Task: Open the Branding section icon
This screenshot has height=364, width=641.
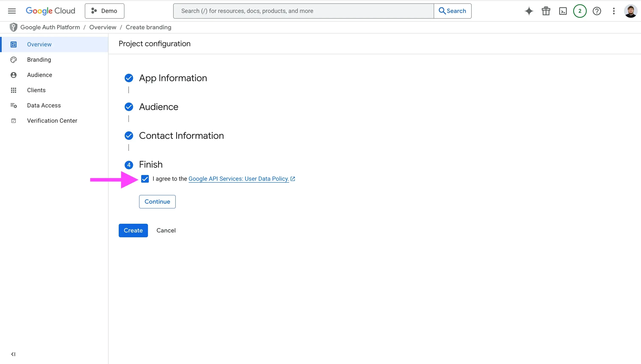Action: [14, 60]
